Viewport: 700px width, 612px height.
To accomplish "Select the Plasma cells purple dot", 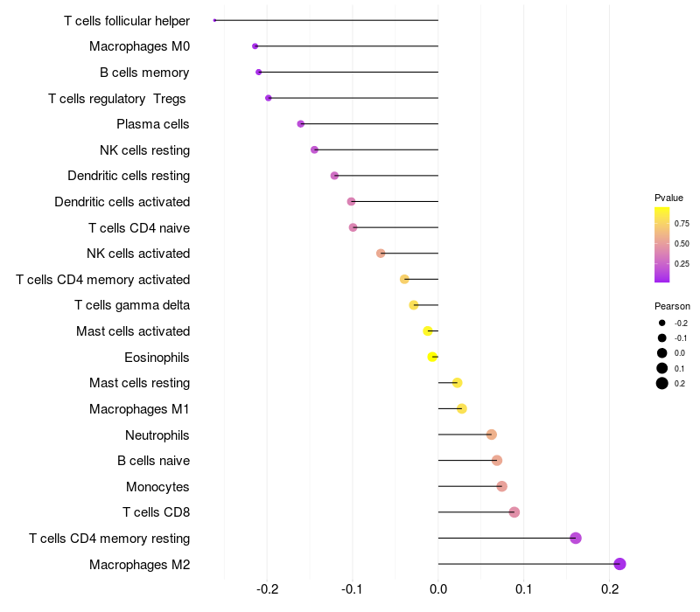I will point(301,123).
